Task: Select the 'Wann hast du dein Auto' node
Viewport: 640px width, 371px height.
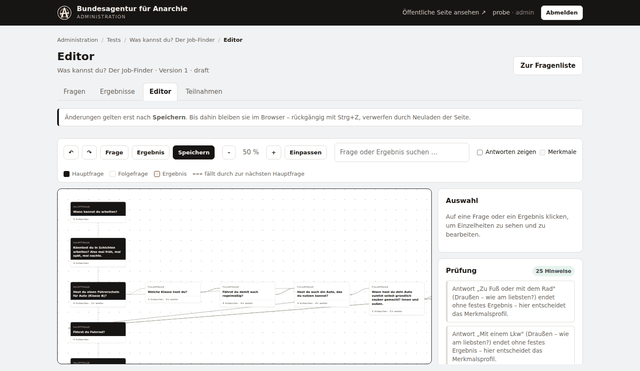Action: (397, 298)
